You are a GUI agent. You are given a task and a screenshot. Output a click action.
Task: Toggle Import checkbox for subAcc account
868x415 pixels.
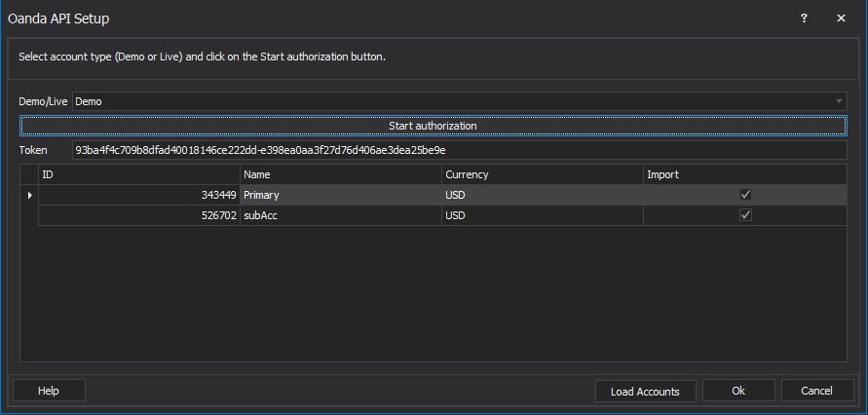coord(745,214)
